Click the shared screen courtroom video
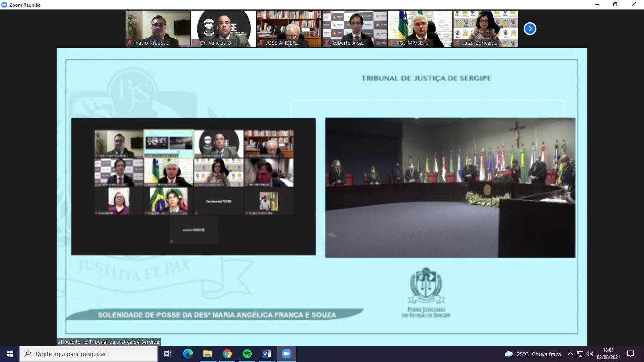The height and width of the screenshot is (362, 644). pyautogui.click(x=450, y=188)
